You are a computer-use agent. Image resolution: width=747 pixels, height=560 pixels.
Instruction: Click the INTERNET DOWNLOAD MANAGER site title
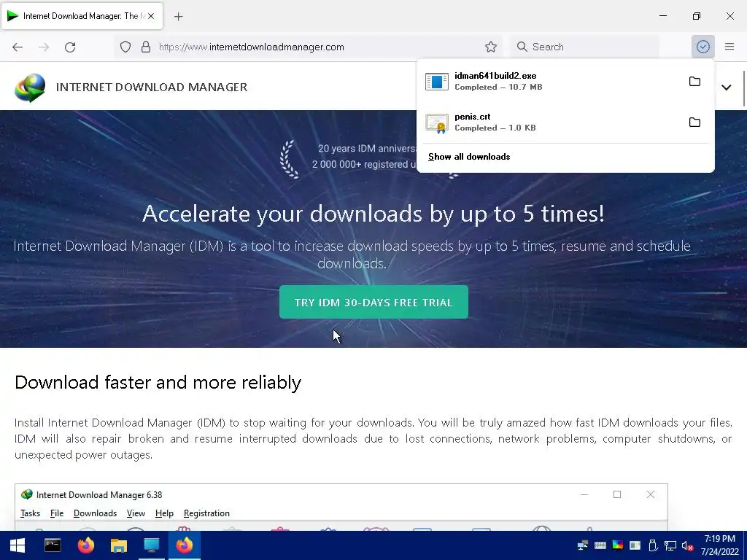point(152,87)
